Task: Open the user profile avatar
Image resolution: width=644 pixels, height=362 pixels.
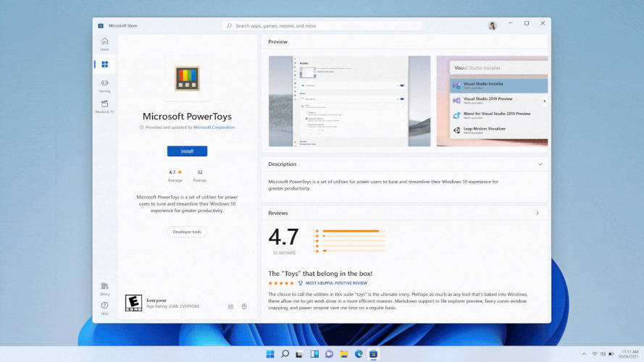Action: click(x=492, y=26)
